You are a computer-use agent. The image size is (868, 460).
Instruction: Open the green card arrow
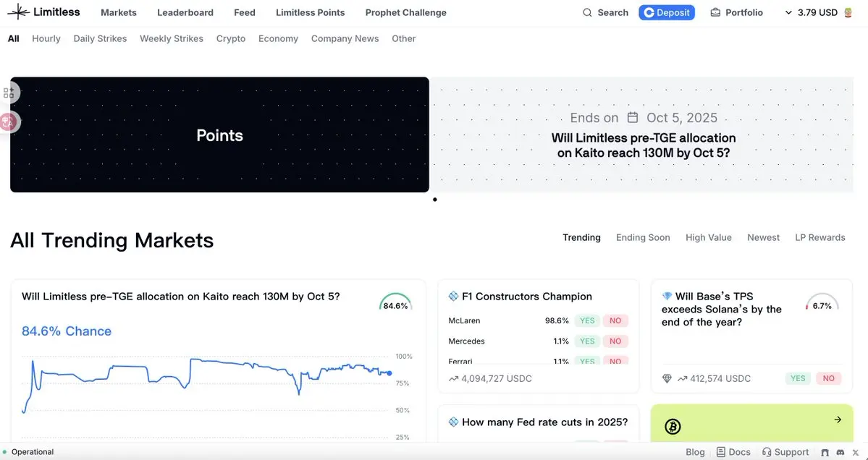tap(838, 419)
